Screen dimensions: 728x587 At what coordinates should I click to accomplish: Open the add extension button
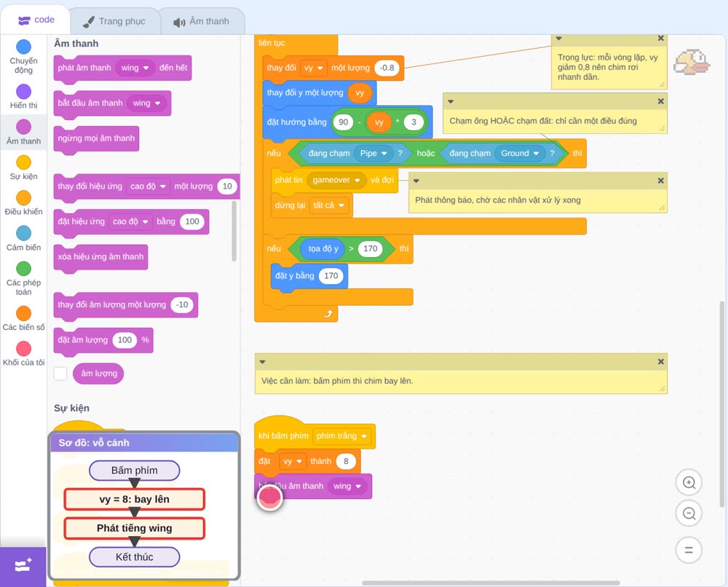click(x=23, y=566)
